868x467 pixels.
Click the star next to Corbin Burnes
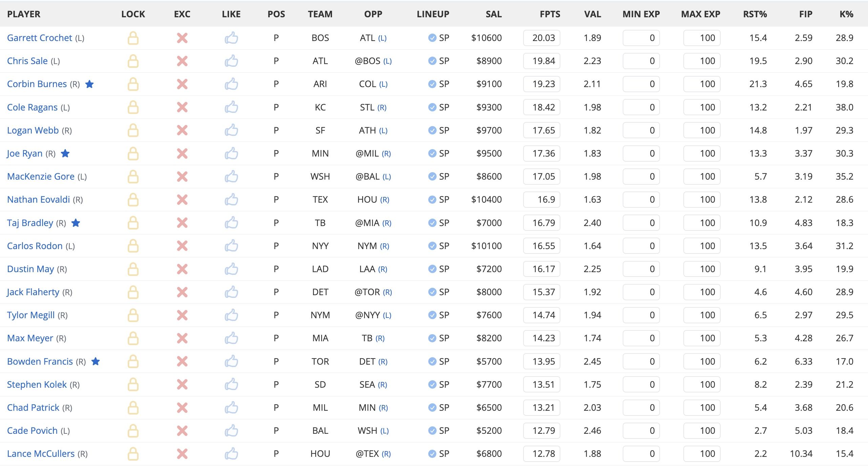click(x=89, y=84)
